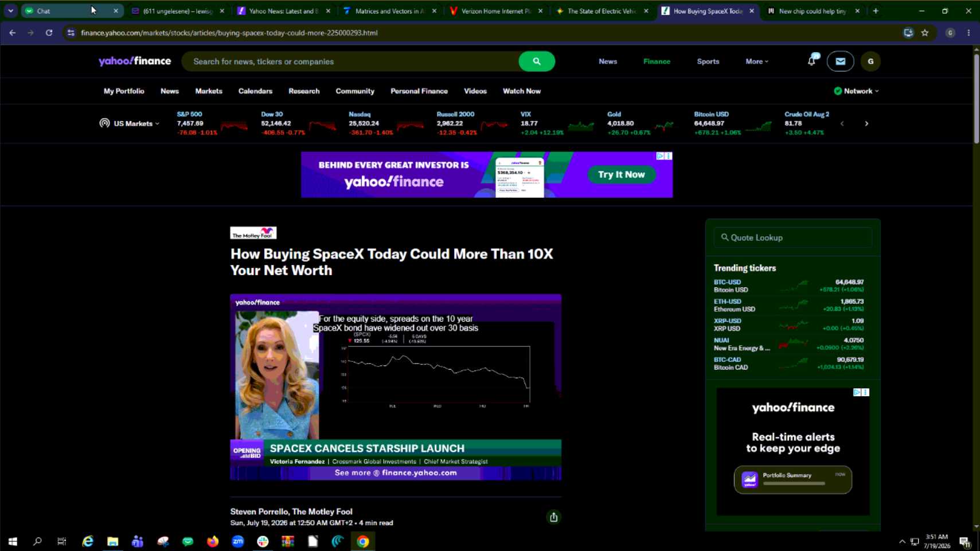Open Finance in top header
Screen dimensions: 980x551
point(657,61)
